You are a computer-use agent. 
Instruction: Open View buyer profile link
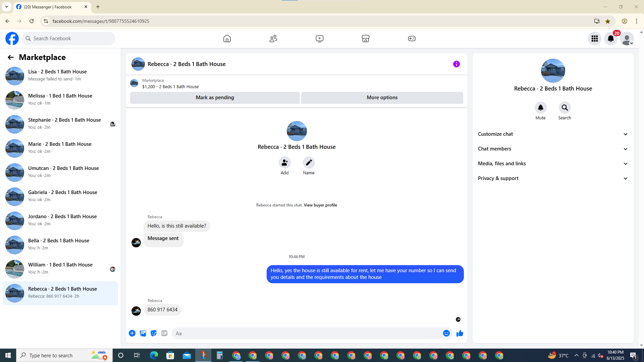tap(320, 205)
